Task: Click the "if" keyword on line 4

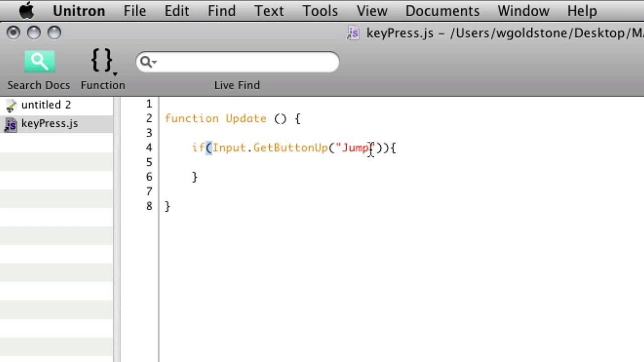Action: click(198, 148)
